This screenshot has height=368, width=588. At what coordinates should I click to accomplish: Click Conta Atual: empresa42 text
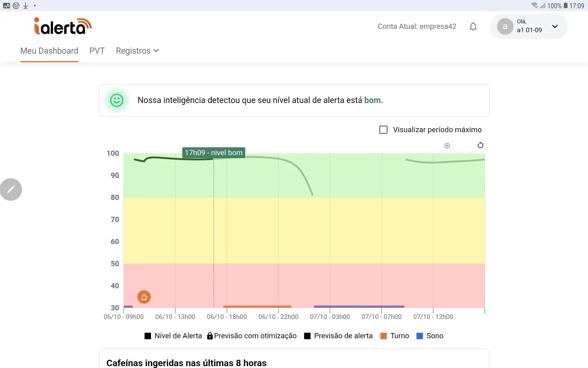[x=417, y=26]
